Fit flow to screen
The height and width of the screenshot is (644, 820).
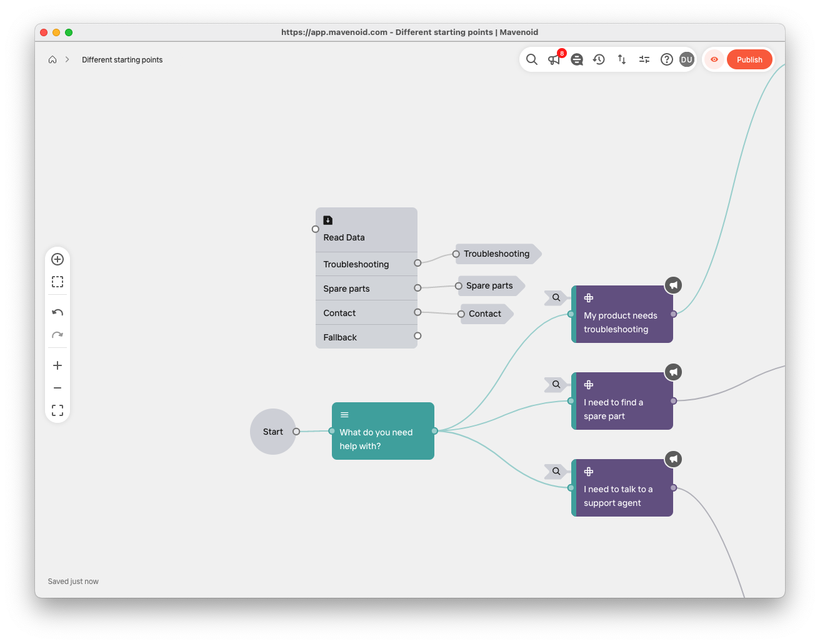click(57, 410)
